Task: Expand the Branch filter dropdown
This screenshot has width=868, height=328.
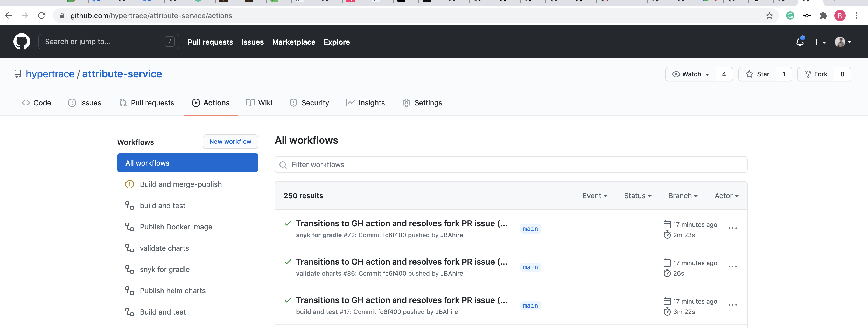Action: point(683,196)
